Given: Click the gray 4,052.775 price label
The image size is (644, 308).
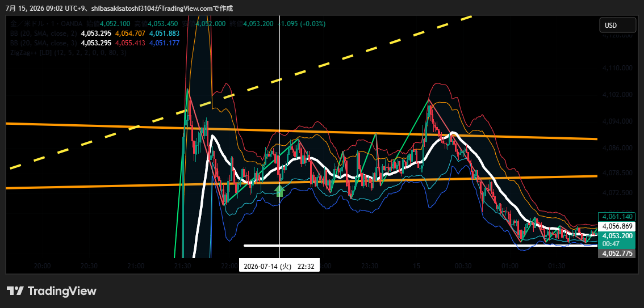Looking at the screenshot, I should [616, 254].
